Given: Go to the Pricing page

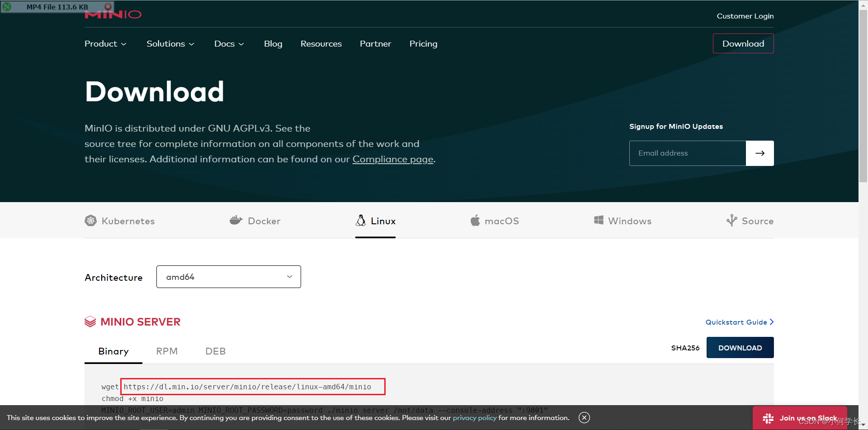Looking at the screenshot, I should pos(423,44).
